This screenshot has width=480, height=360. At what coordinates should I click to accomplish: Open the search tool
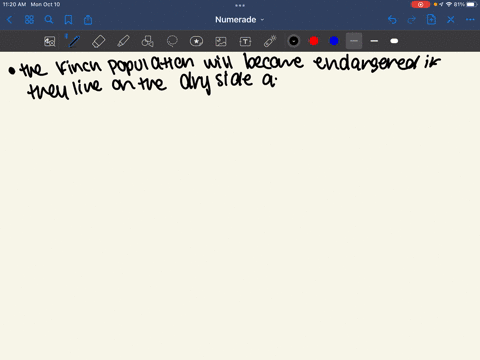(49, 20)
